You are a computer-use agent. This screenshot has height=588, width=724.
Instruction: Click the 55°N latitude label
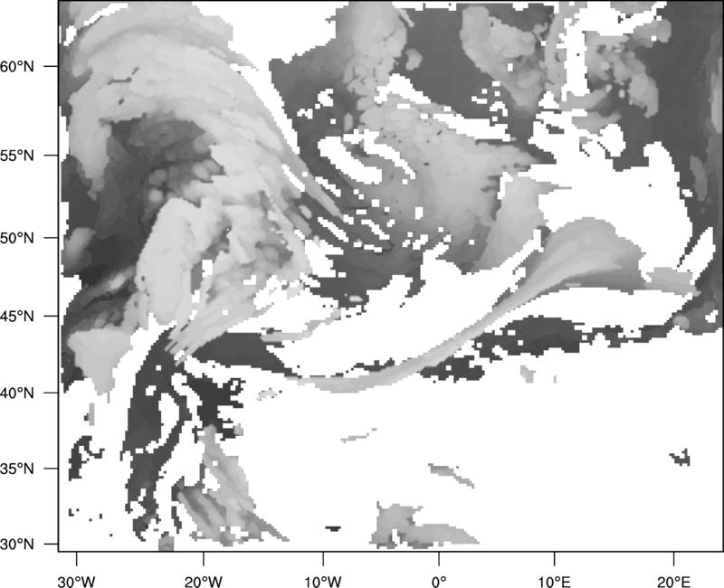coord(17,156)
